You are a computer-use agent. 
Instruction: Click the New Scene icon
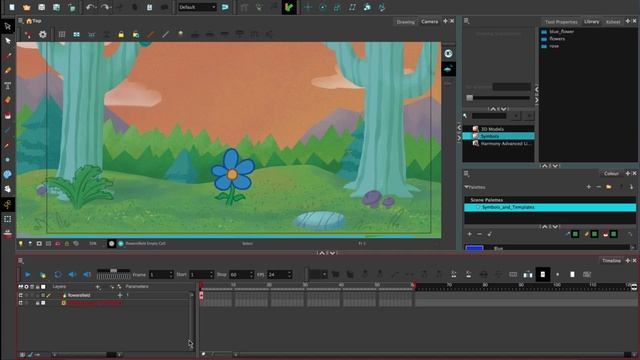pos(12,7)
